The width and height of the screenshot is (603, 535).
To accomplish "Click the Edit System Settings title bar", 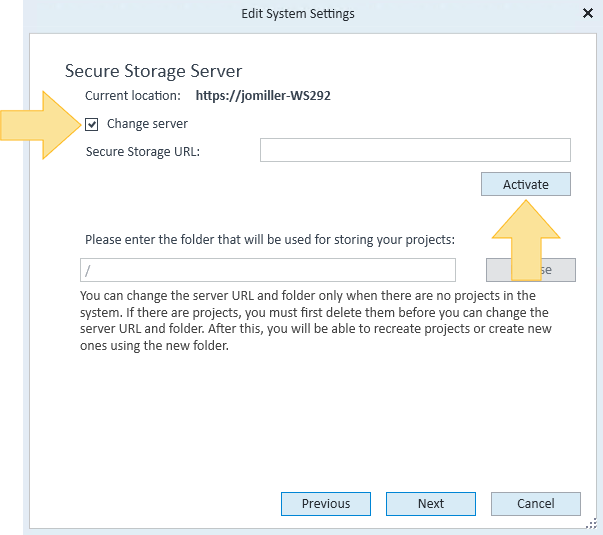I will pyautogui.click(x=298, y=14).
